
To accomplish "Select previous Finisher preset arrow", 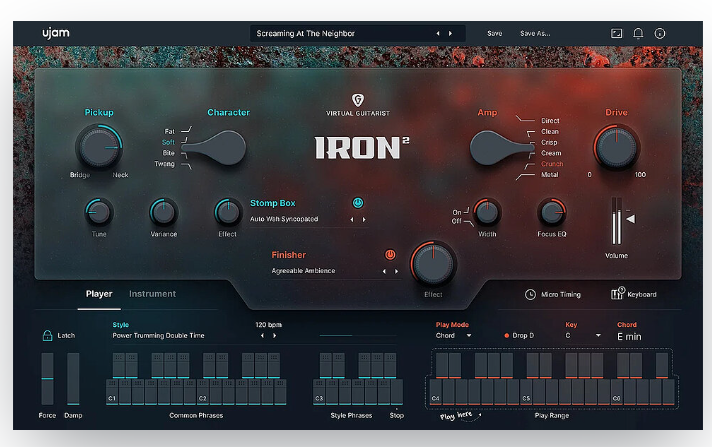I will (x=384, y=271).
